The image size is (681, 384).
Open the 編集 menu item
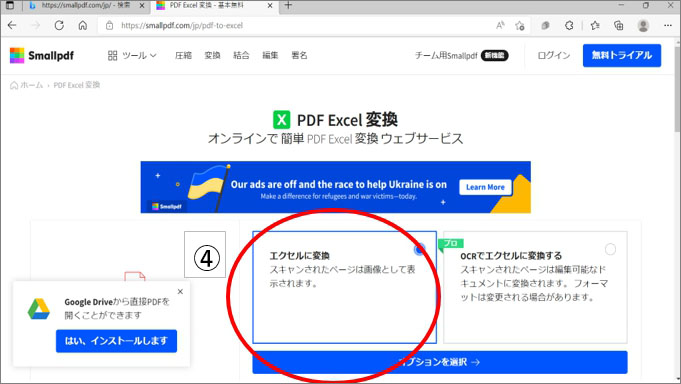270,56
